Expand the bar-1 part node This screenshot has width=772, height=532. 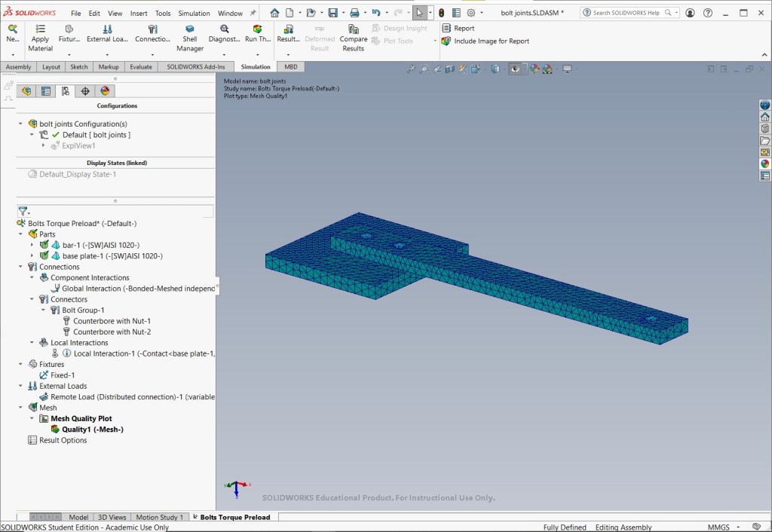point(32,245)
